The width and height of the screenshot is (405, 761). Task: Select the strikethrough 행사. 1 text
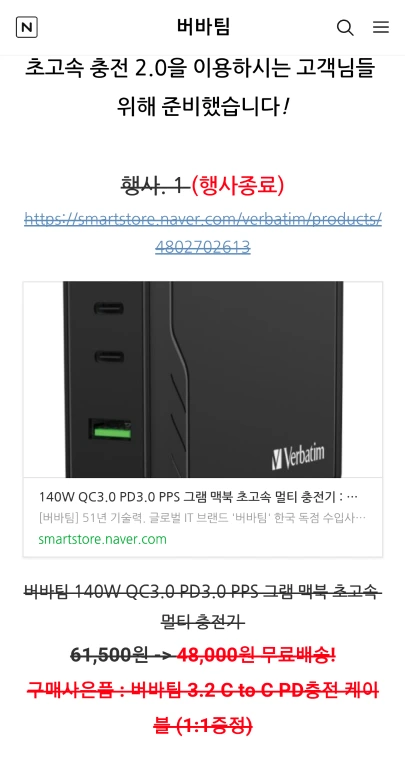[x=153, y=185]
